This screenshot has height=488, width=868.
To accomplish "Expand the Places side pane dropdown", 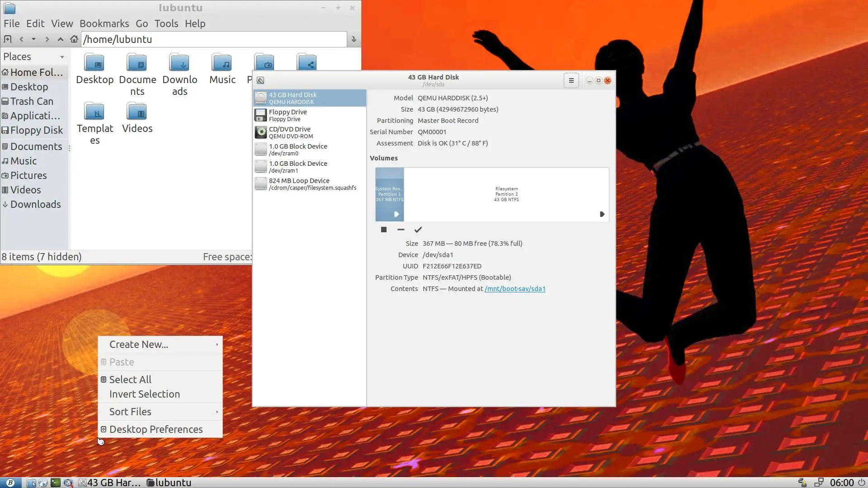I will (62, 57).
